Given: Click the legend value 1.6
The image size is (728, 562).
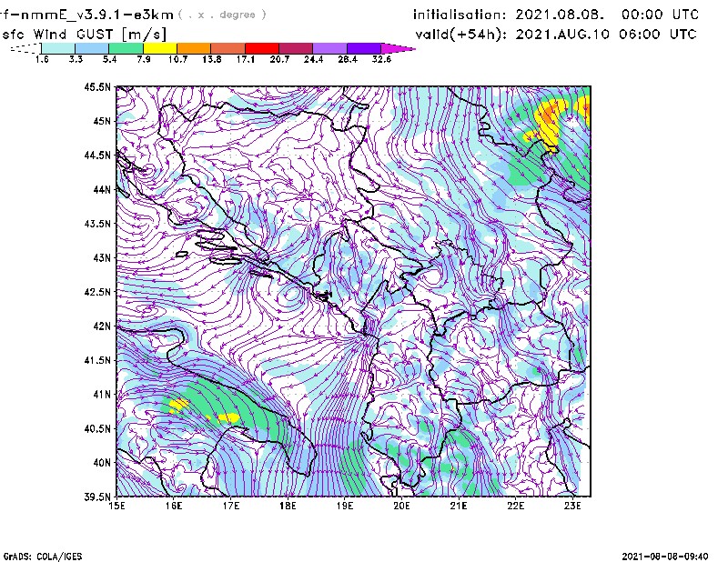Looking at the screenshot, I should click(42, 59).
